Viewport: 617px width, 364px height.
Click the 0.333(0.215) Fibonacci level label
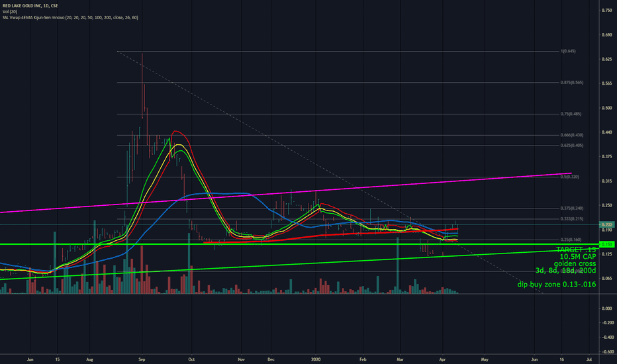coord(572,219)
